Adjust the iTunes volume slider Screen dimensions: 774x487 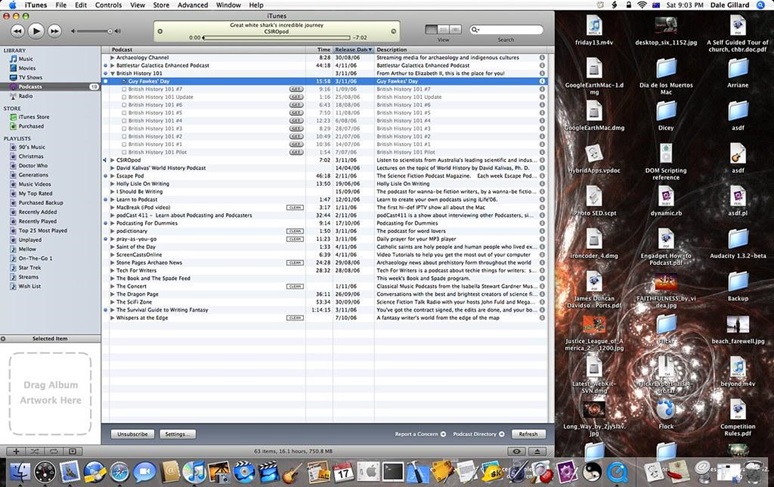(94, 31)
